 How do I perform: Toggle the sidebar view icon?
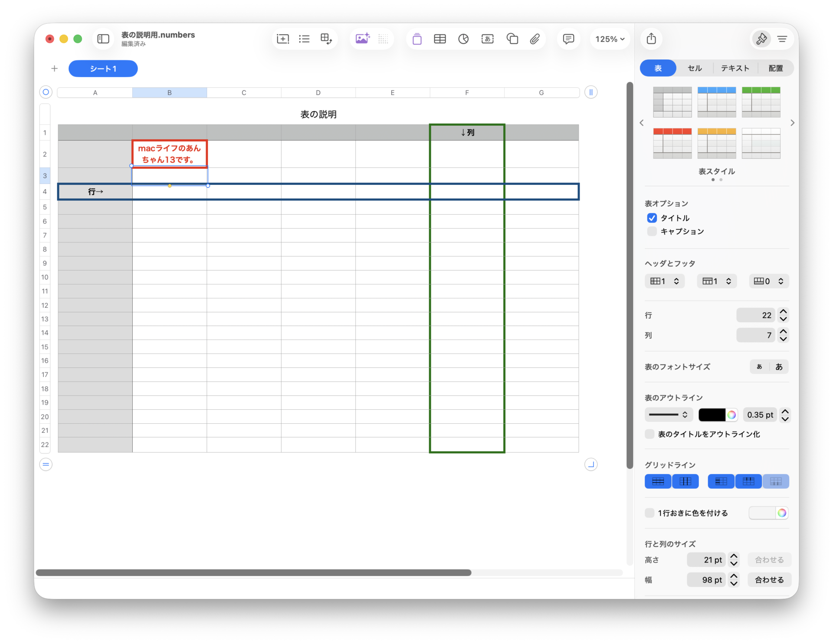coord(103,39)
